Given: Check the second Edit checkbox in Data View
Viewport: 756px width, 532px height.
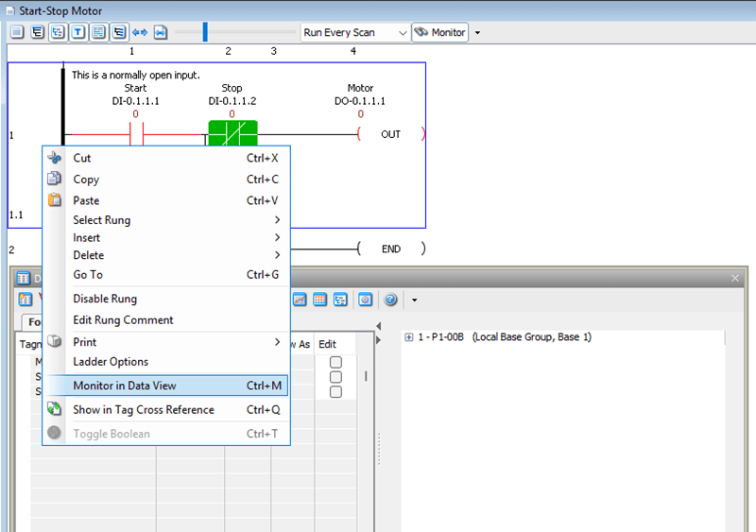Looking at the screenshot, I should [x=335, y=377].
